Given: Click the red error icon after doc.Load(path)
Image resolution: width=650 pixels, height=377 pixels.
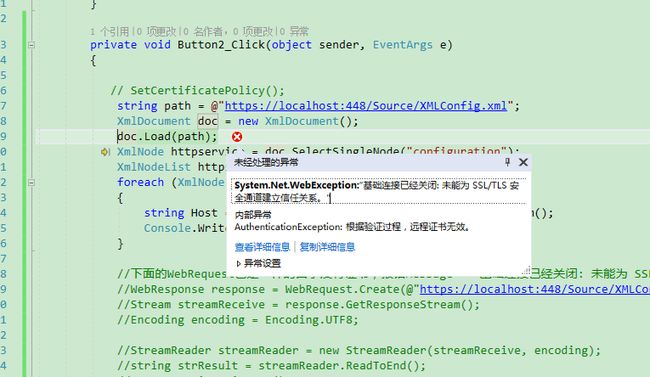Looking at the screenshot, I should point(237,136).
